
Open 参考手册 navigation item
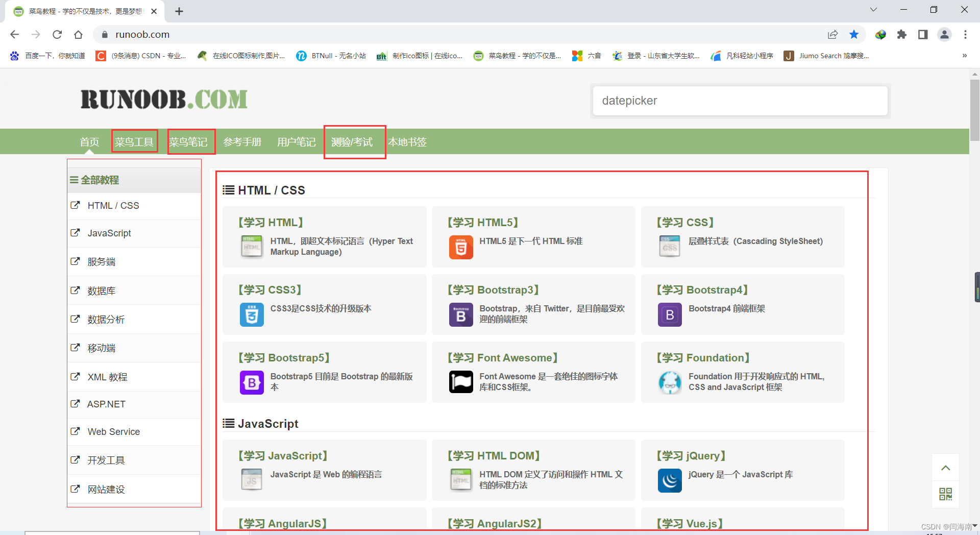[242, 142]
